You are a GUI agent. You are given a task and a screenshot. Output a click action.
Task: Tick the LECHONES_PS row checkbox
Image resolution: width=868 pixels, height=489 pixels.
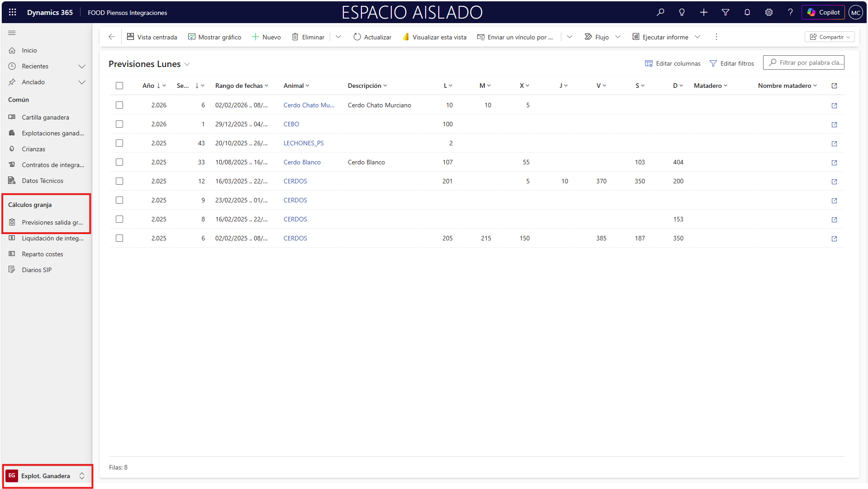(x=119, y=143)
